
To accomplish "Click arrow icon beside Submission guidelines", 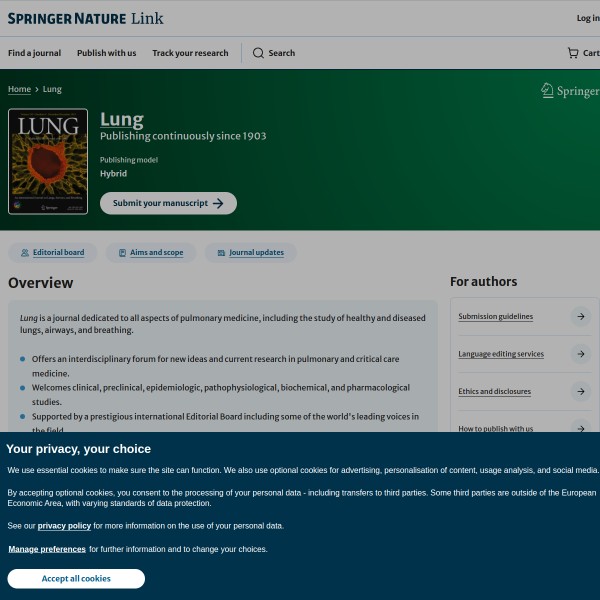I will 580,317.
